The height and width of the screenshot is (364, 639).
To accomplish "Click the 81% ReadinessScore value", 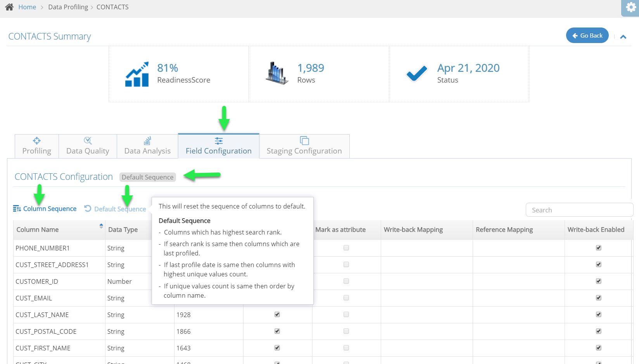I will [168, 68].
